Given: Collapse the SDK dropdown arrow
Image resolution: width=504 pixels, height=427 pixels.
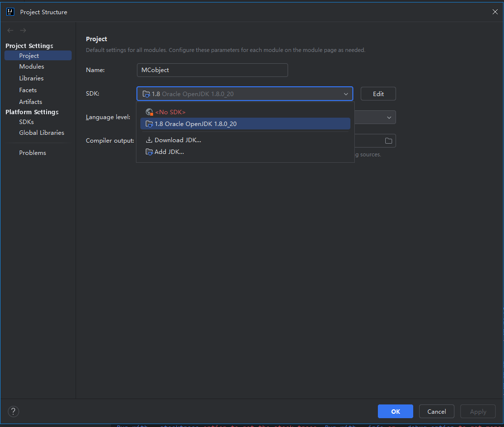Looking at the screenshot, I should click(346, 94).
